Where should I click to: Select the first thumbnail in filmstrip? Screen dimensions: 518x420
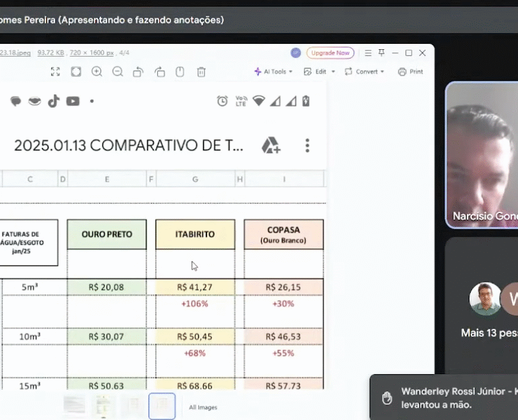[x=74, y=405]
